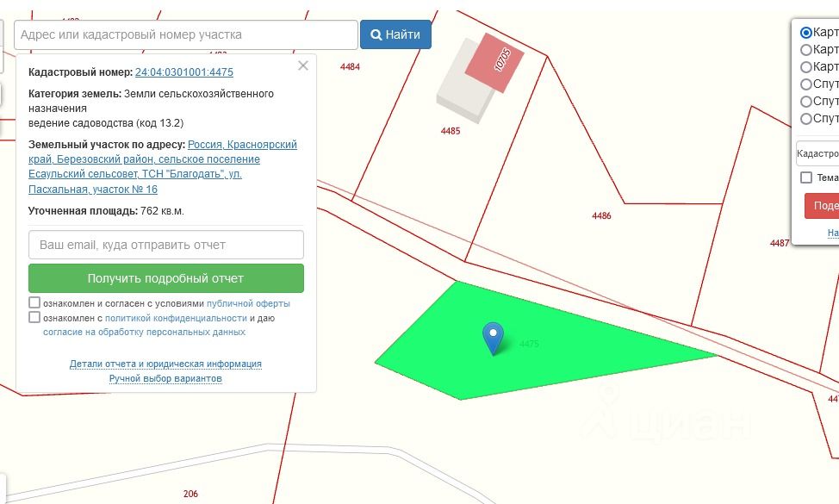This screenshot has height=504, width=839.
Task: Click parcel label 4484 on the map
Action: click(x=350, y=67)
